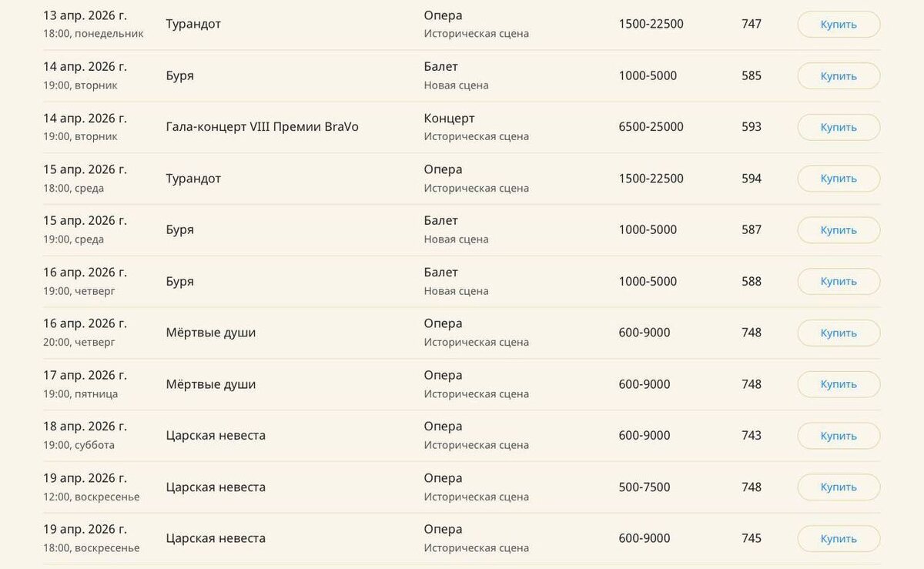924x569 pixels.
Task: Open Царская невеста title on 18 April
Action: tap(216, 436)
